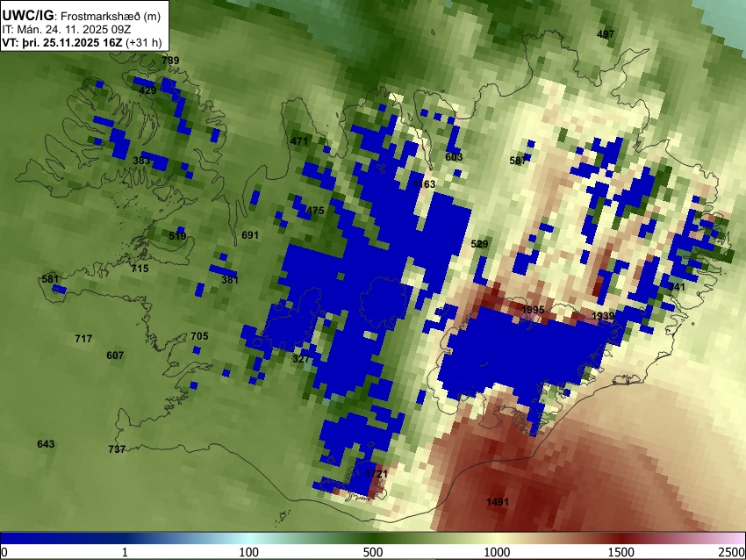Click the colour scale label 100

point(248,552)
